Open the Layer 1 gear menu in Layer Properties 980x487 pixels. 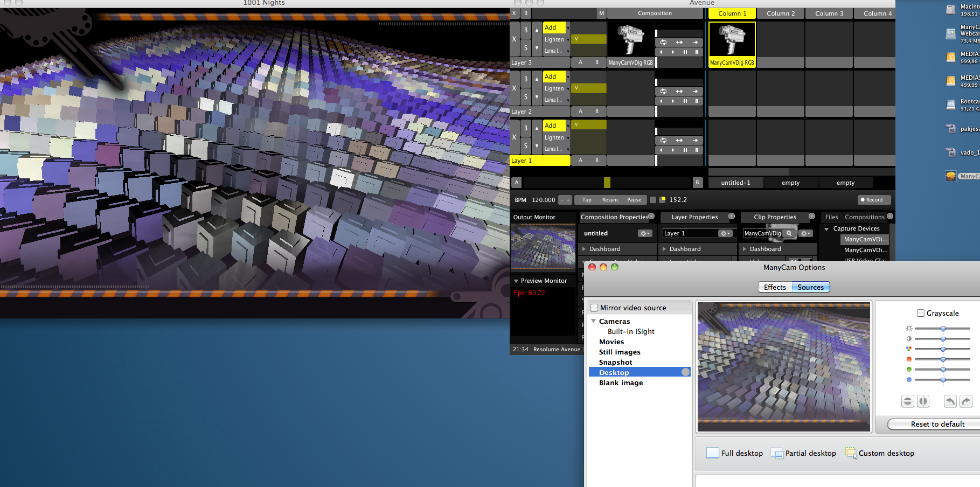726,233
